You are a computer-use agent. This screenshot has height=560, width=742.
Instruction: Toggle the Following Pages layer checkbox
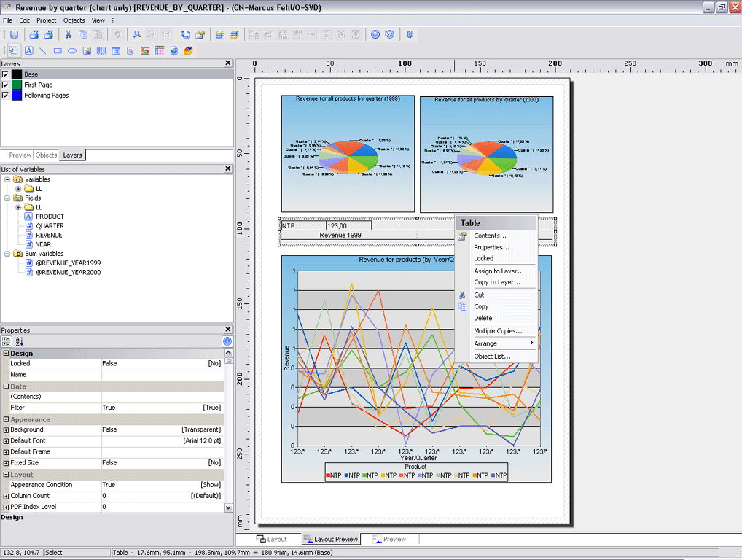[6, 95]
